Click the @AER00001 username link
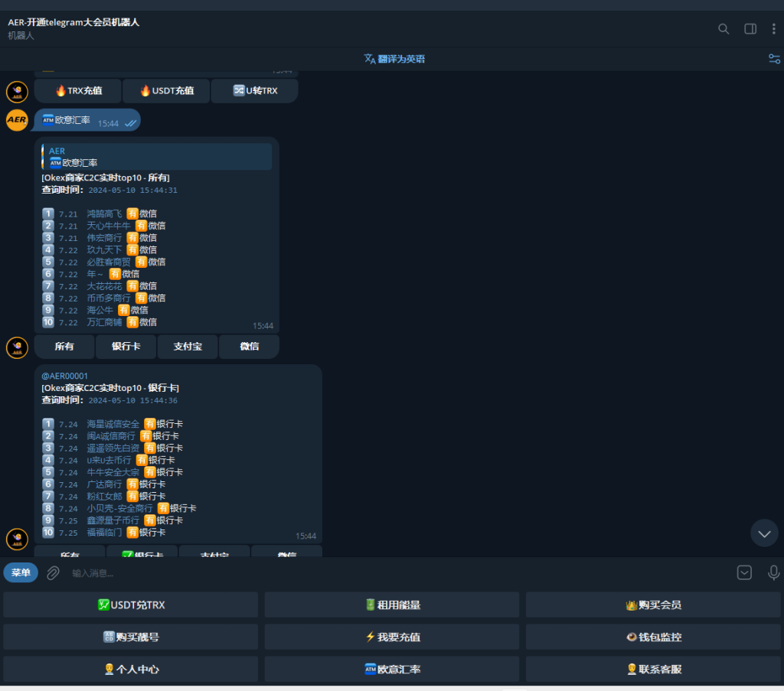This screenshot has width=784, height=691. point(65,376)
